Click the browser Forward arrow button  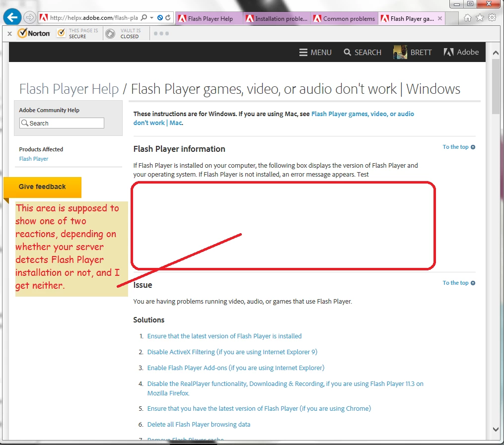coord(30,17)
